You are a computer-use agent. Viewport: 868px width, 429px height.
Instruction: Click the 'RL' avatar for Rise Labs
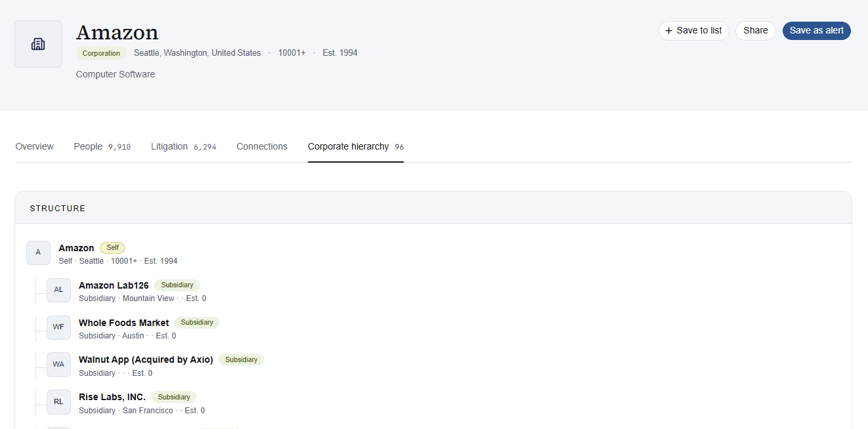[58, 402]
